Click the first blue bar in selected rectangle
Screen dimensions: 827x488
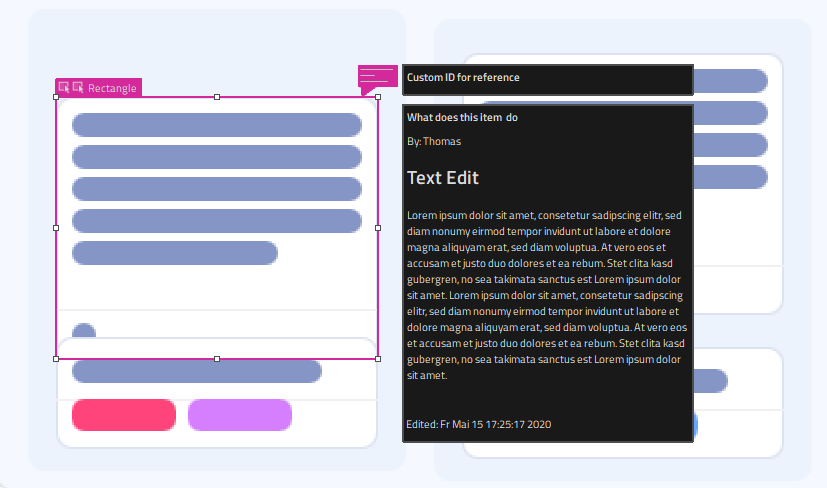coord(216,125)
